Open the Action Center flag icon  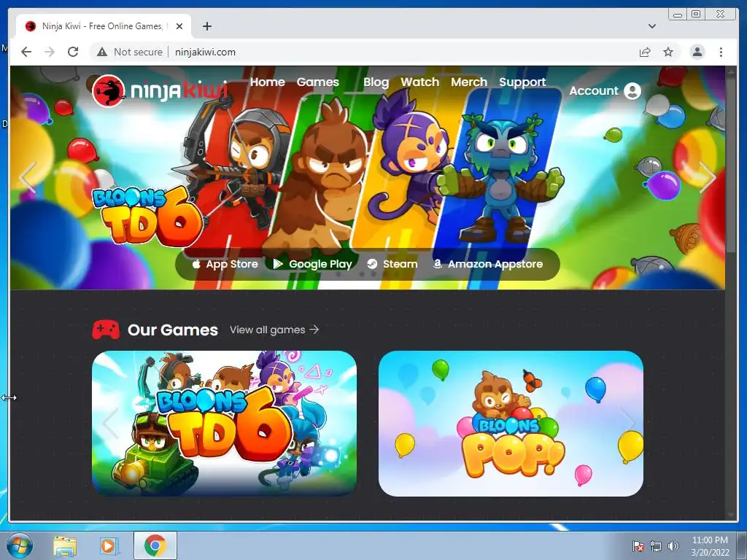coord(638,546)
